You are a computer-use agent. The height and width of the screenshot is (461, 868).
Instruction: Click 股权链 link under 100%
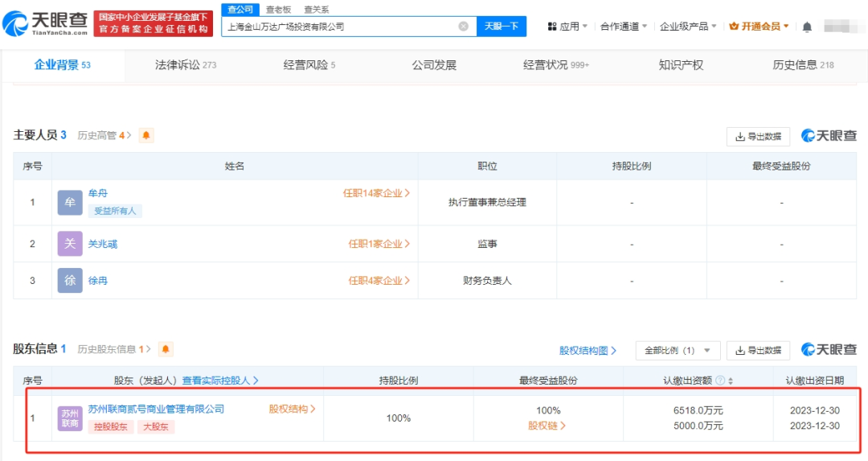[x=547, y=426]
